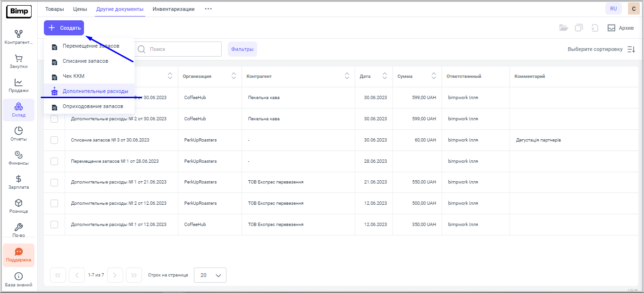Click the sort order icon
This screenshot has width=644, height=293.
(631, 49)
